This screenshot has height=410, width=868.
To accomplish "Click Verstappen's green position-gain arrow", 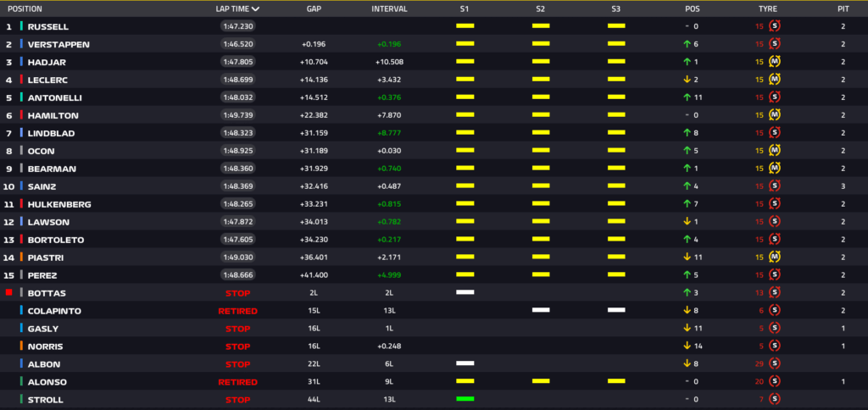I will 687,44.
